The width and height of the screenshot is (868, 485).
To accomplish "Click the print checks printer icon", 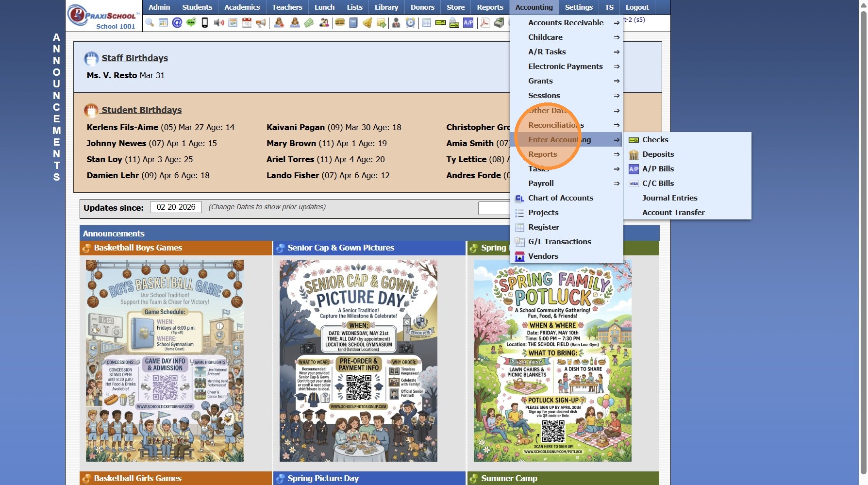I will tap(454, 22).
